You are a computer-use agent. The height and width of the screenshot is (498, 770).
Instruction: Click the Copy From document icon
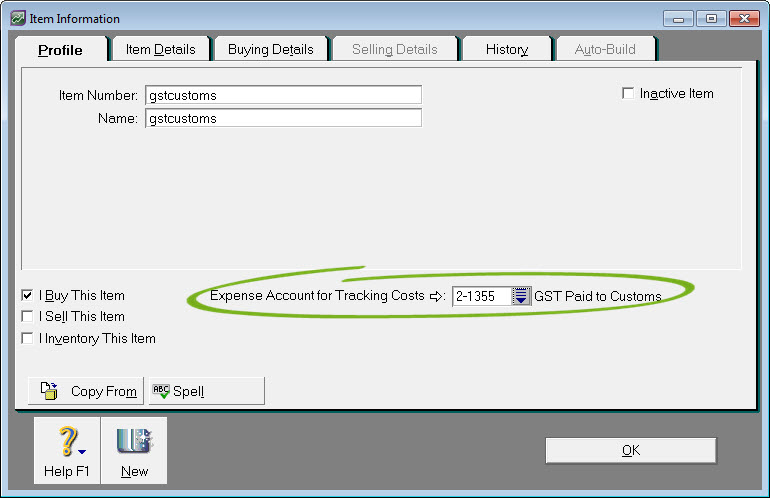click(49, 391)
